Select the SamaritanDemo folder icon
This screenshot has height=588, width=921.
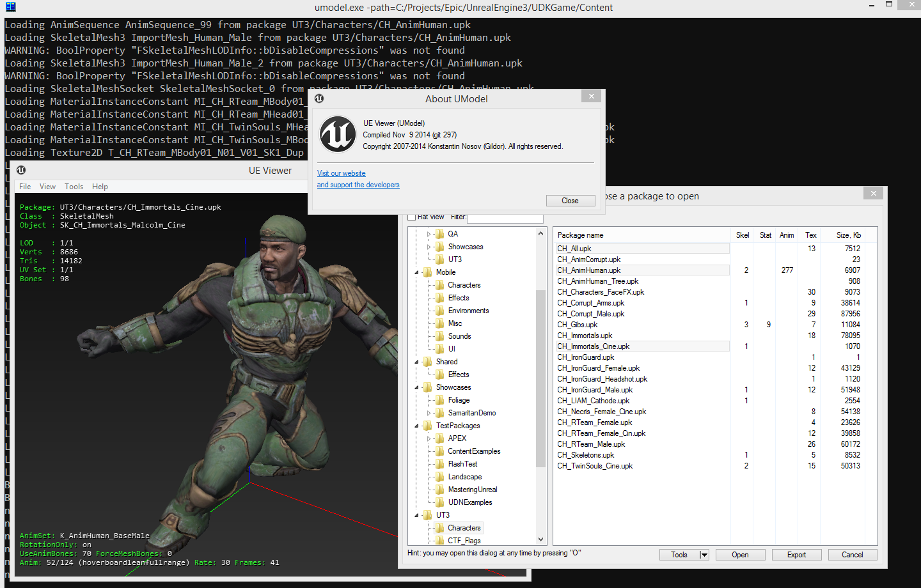pyautogui.click(x=440, y=413)
